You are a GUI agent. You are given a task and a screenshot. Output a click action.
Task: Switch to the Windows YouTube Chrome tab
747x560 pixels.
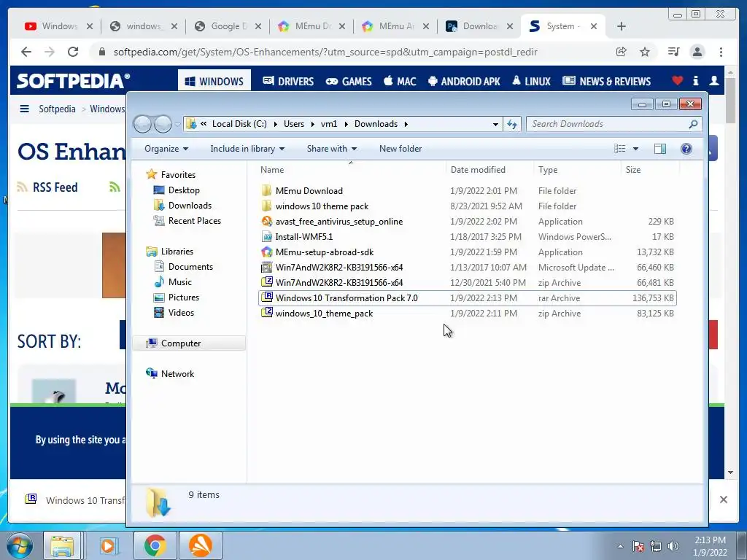(58, 26)
